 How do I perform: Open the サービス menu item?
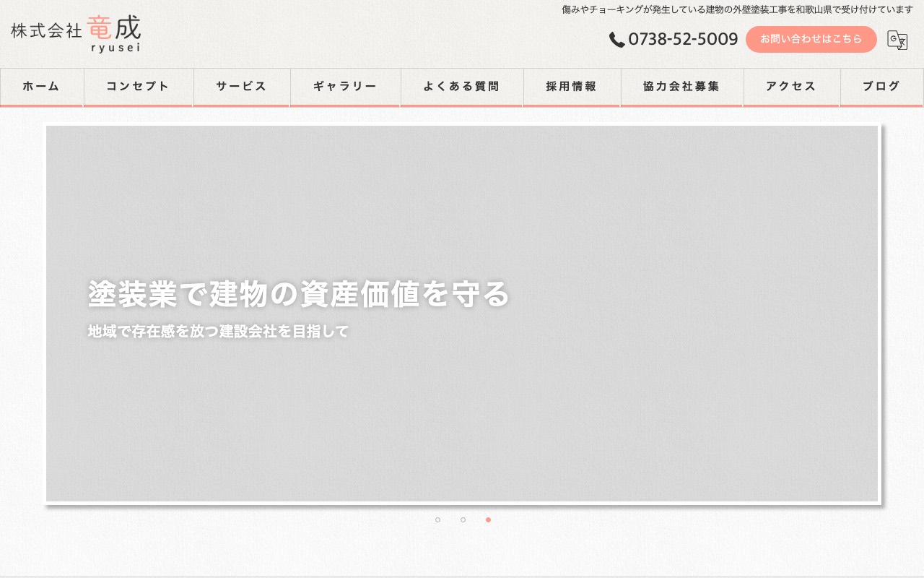coord(242,87)
